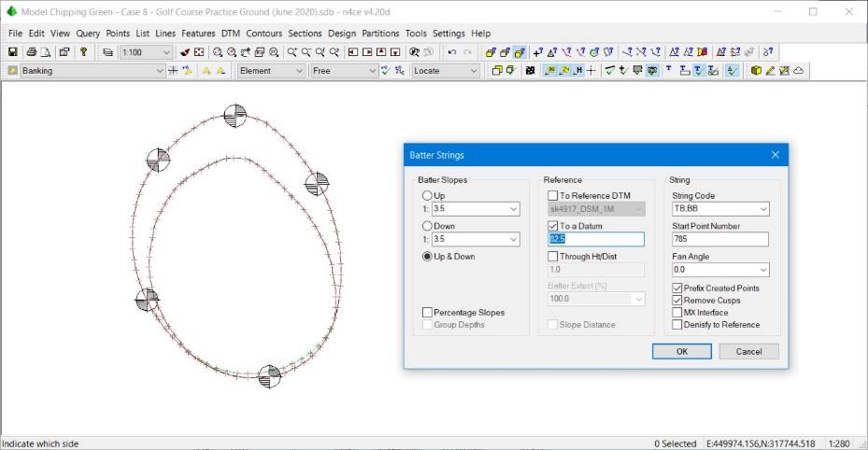Click the Print icon
Viewport: 868px width, 450px height.
(x=32, y=52)
